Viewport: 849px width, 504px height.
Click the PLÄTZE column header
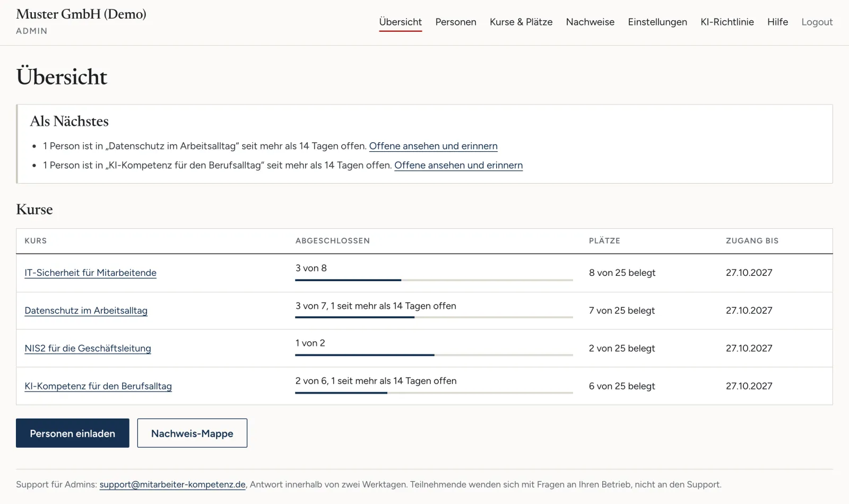[604, 241]
